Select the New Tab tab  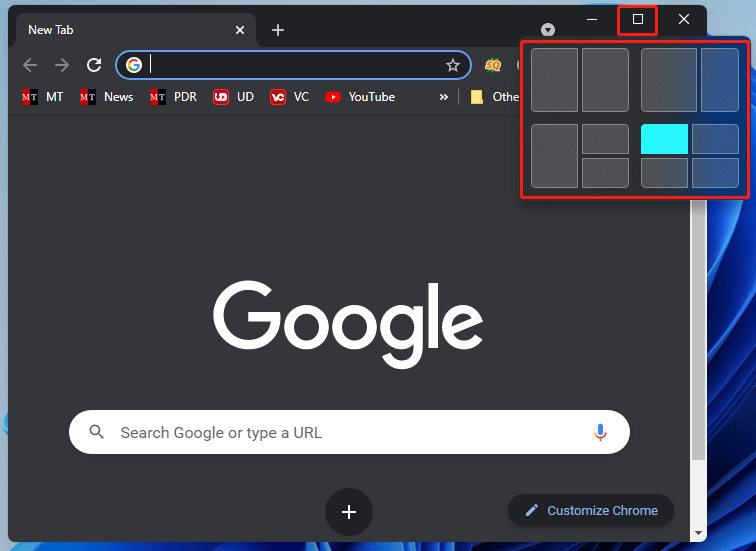pyautogui.click(x=135, y=30)
